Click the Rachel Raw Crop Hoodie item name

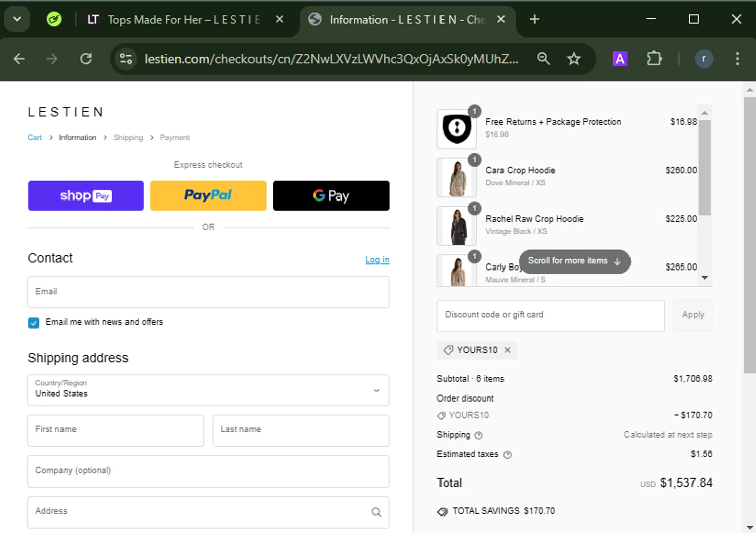[x=534, y=219]
